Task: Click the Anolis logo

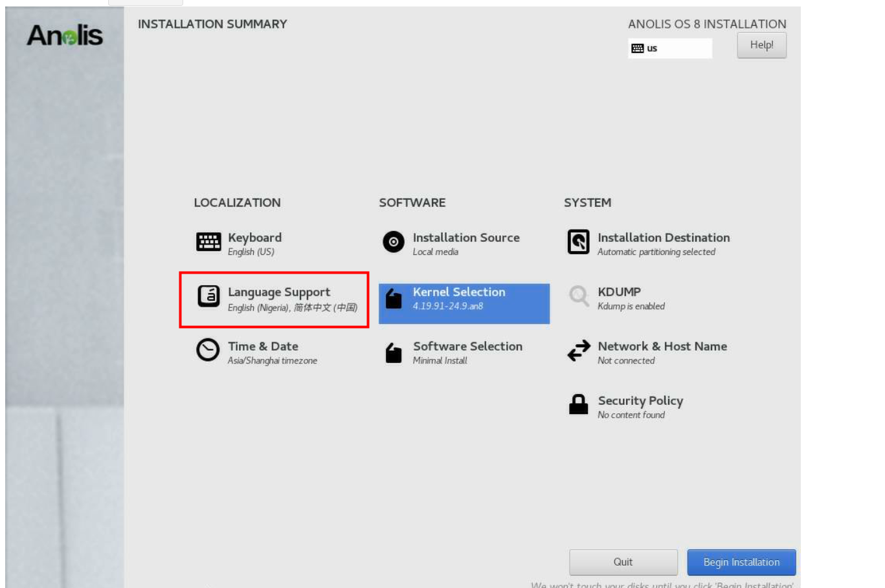Action: tap(65, 36)
